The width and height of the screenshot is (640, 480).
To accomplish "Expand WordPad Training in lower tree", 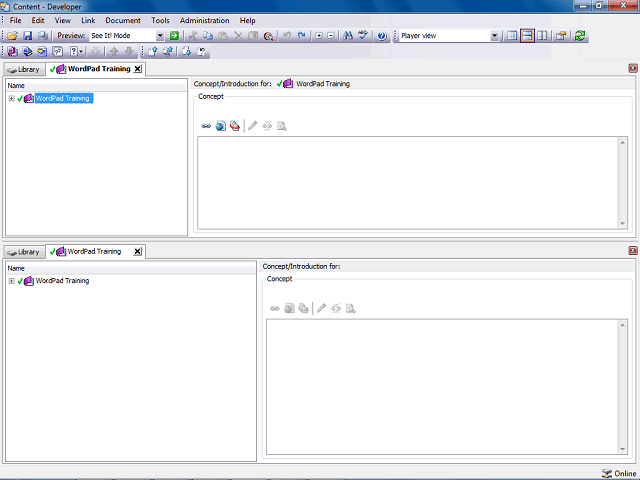I will (x=11, y=281).
